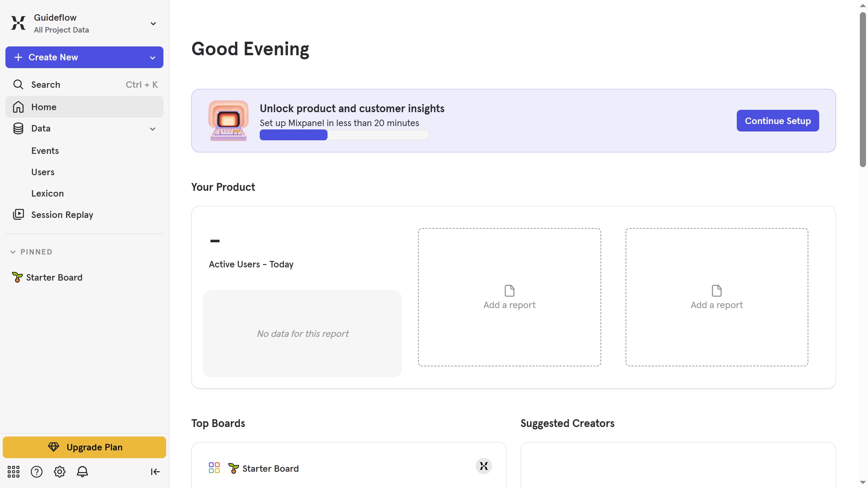Click the plus icon in Create New
The height and width of the screenshot is (488, 868).
[18, 57]
